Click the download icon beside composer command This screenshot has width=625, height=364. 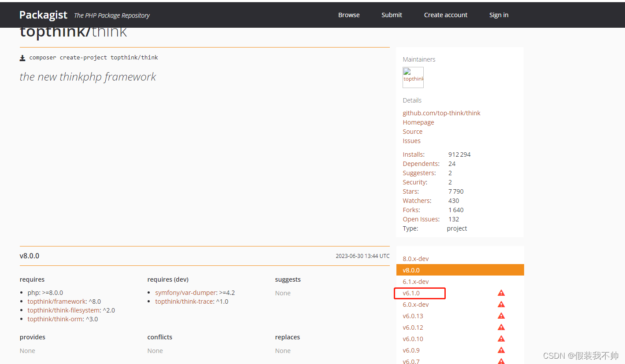(22, 58)
